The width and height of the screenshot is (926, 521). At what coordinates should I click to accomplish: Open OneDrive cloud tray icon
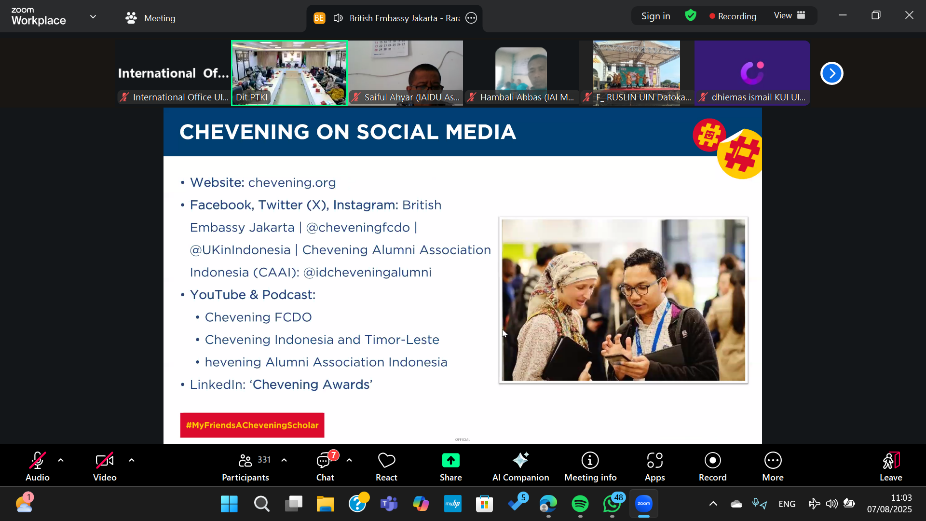(x=736, y=504)
